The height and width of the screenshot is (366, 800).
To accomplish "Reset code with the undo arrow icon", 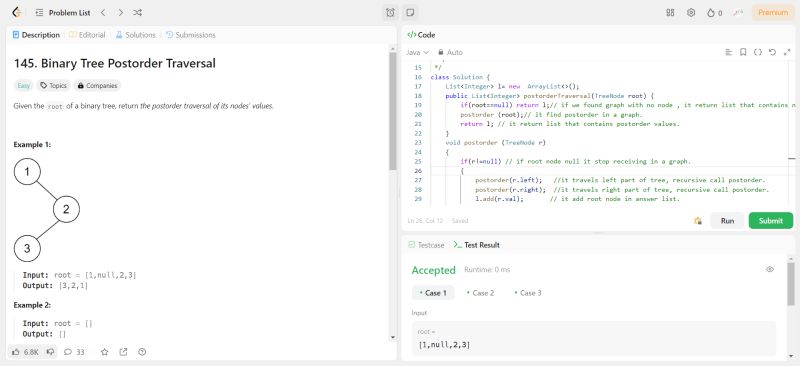I will pos(772,52).
